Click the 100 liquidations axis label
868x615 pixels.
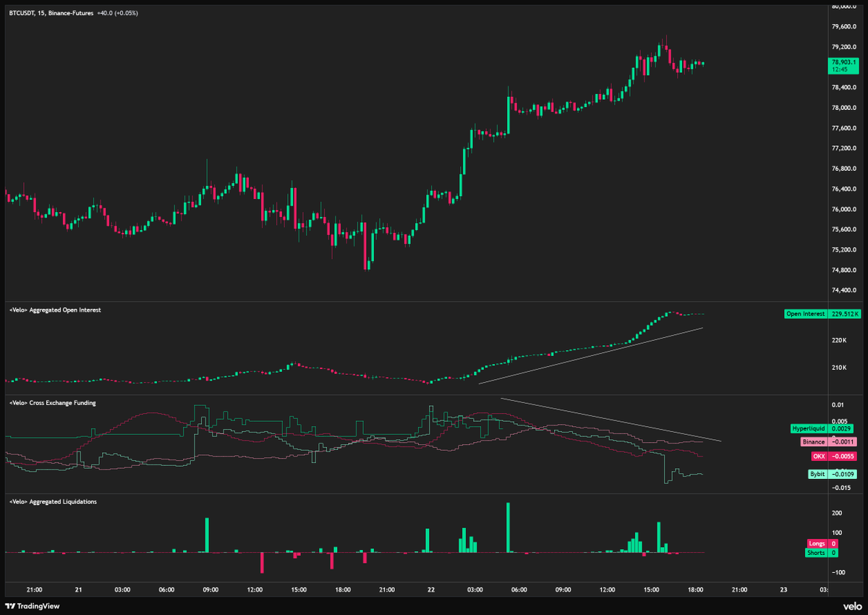836,533
